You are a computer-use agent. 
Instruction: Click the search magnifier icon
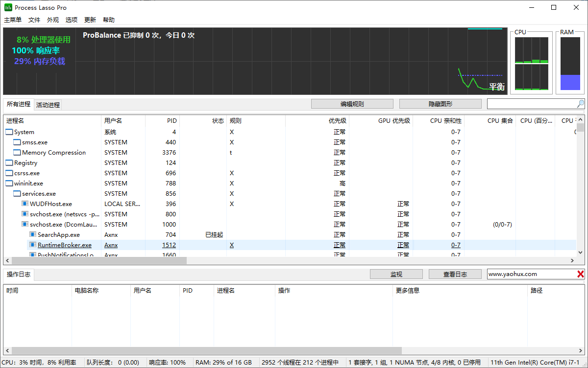[580, 103]
